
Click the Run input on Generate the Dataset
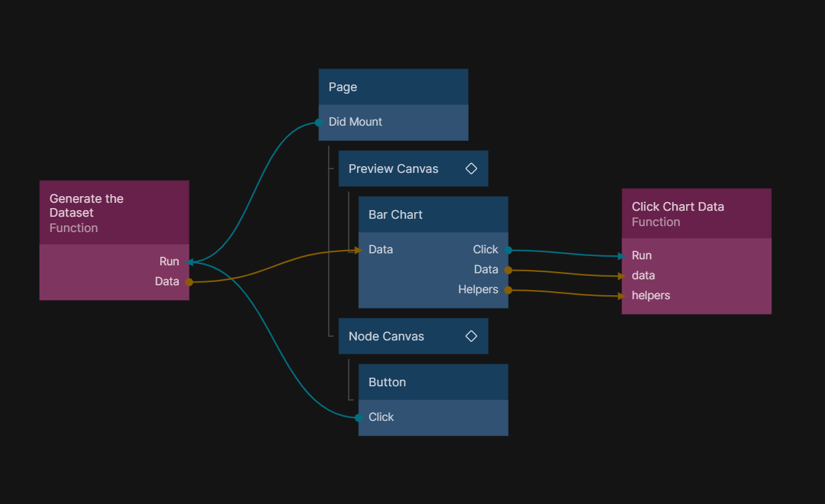[170, 262]
